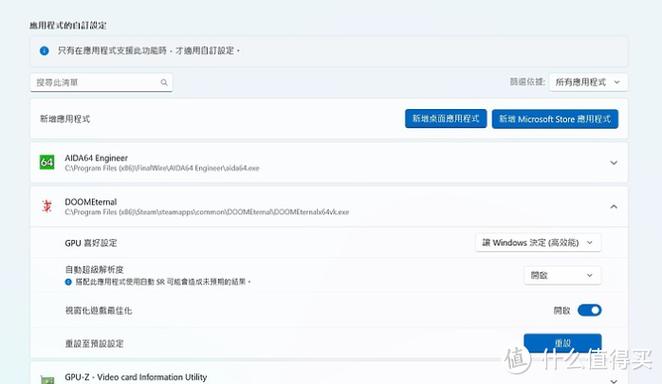The height and width of the screenshot is (384, 662).
Task: Expand the AIDA64 Engineer entry
Action: pos(613,162)
